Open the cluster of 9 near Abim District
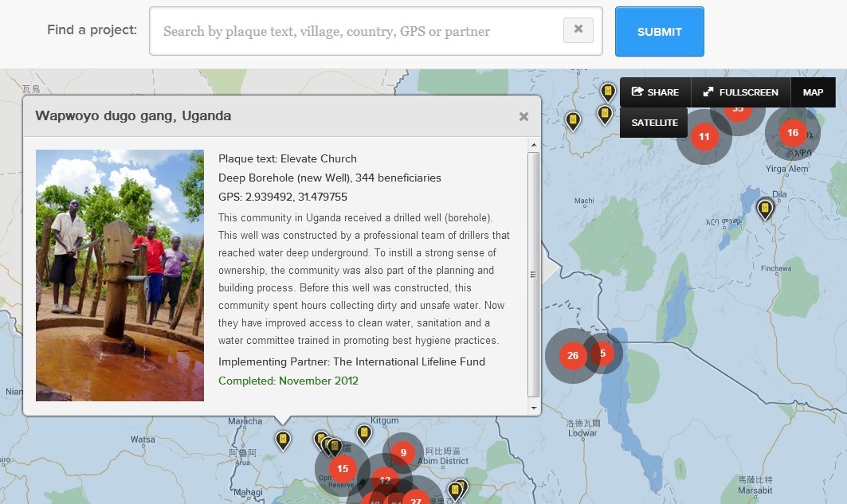 click(x=403, y=453)
